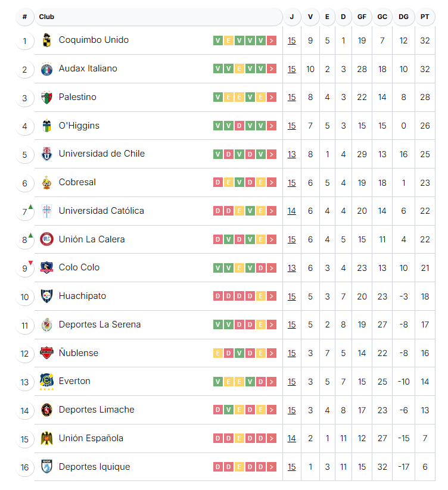Click the Palestino team badge

[x=46, y=97]
